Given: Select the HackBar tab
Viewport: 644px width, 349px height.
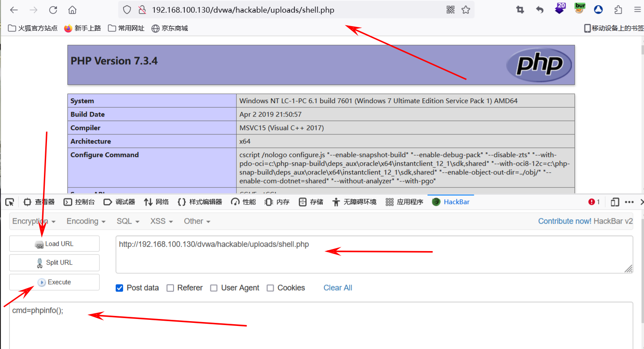Looking at the screenshot, I should point(451,202).
